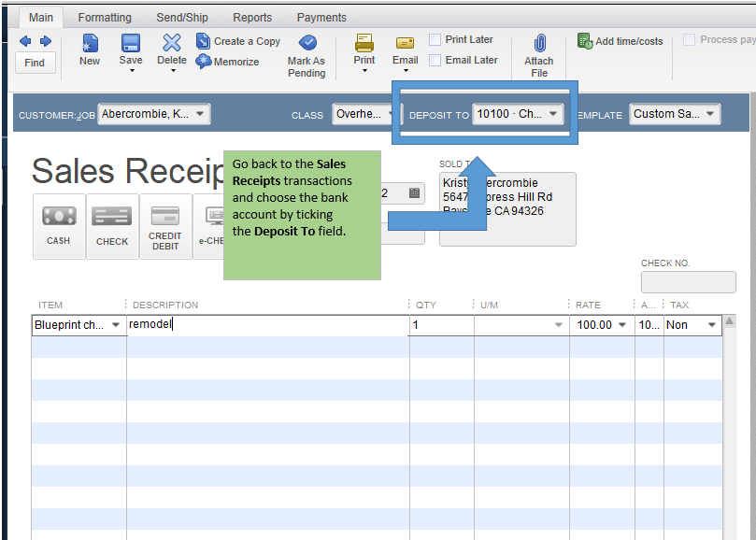Viewport: 756px width, 540px height.
Task: Open the Rate dropdown at 100.00
Action: click(x=622, y=325)
